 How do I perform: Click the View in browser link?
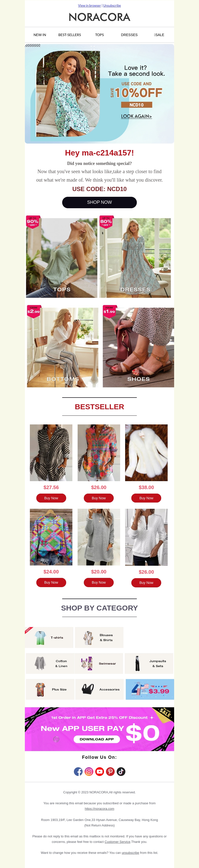90,5
